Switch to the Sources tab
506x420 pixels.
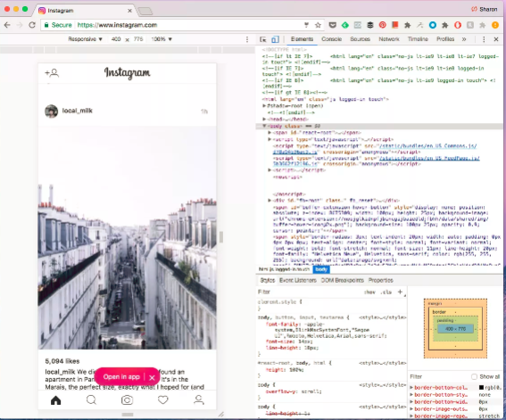(361, 39)
